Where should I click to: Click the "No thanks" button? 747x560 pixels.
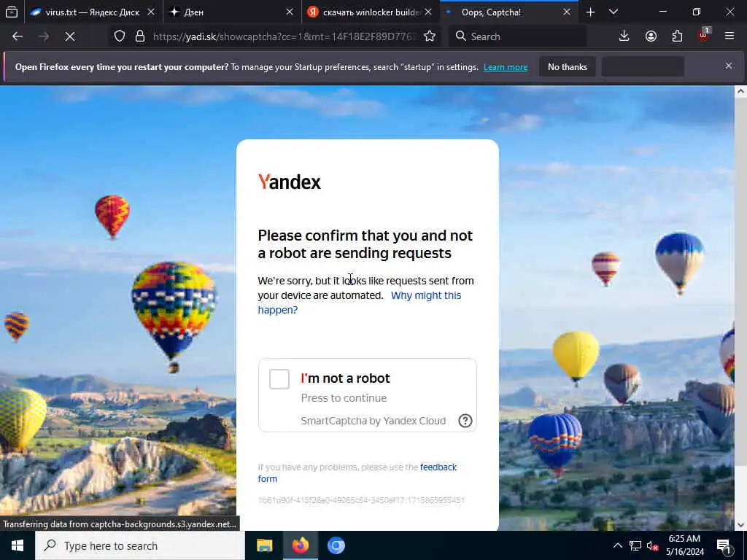[568, 67]
